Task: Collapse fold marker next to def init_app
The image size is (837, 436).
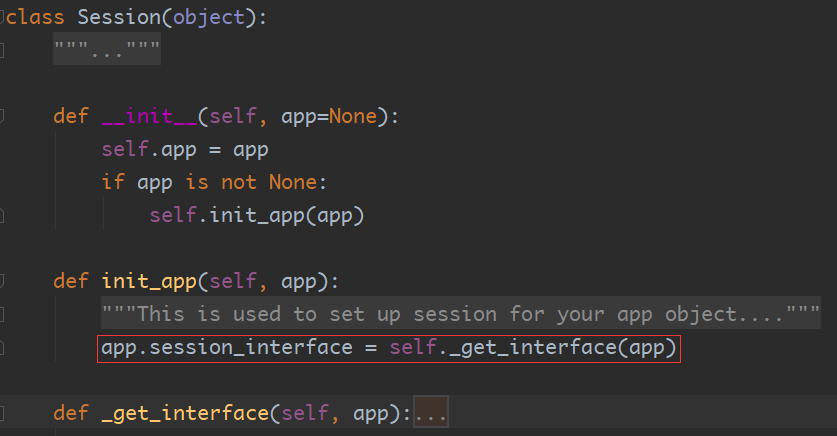Action: [x=2, y=281]
